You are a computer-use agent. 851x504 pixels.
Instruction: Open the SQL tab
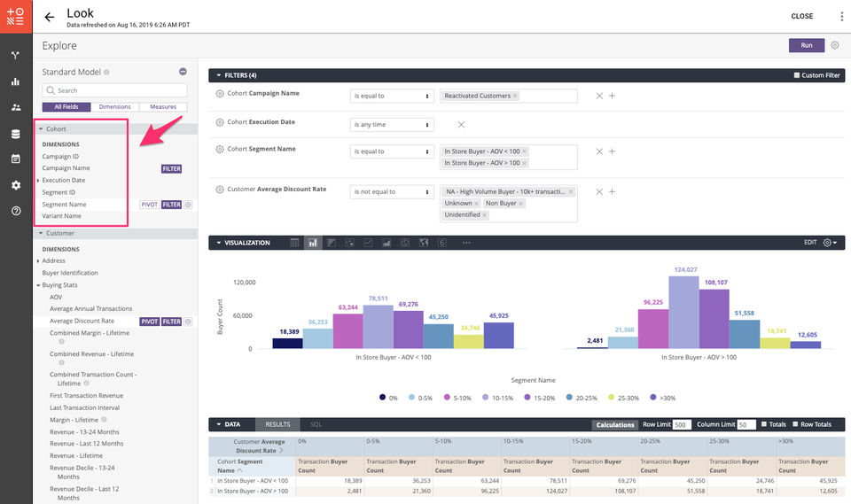(316, 424)
